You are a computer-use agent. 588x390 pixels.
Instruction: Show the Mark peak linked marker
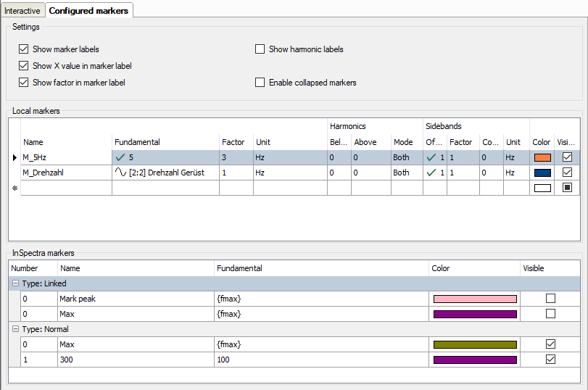point(551,298)
